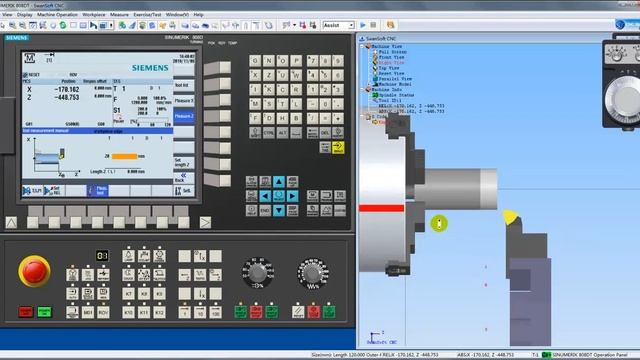
Task: Open the Machine Operation menu
Action: click(x=57, y=14)
